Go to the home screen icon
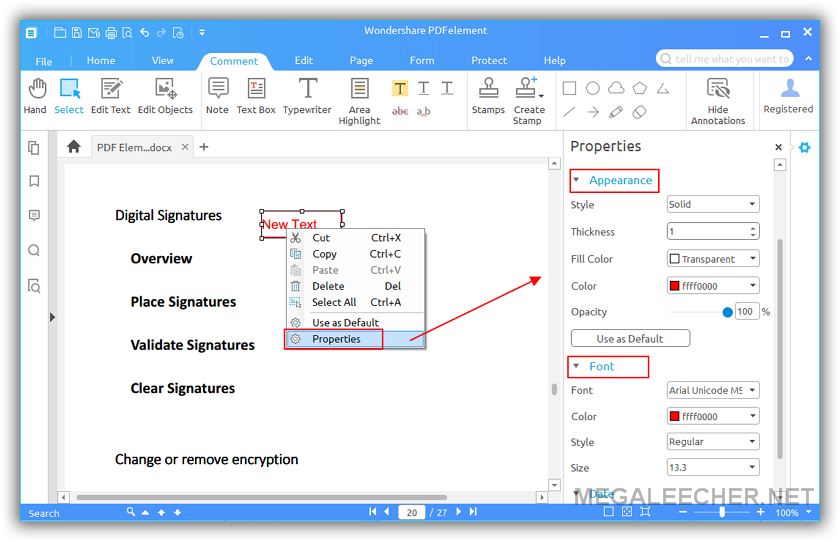The height and width of the screenshot is (542, 840). (74, 147)
